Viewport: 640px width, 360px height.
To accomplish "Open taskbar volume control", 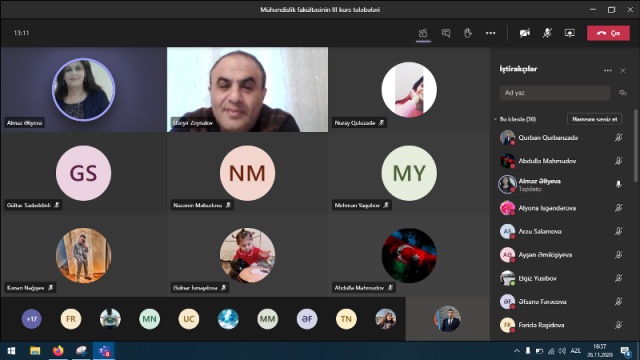I will (x=562, y=351).
